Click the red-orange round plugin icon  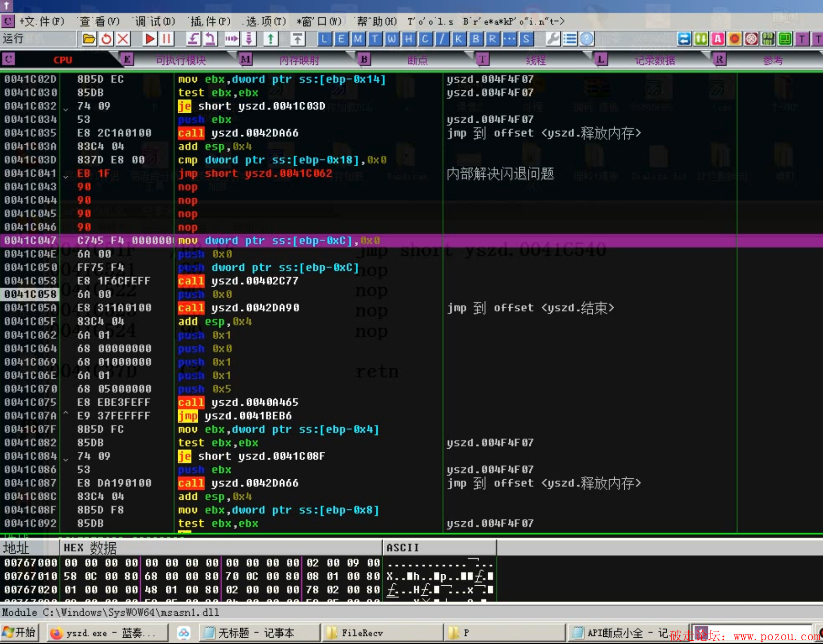pos(735,39)
